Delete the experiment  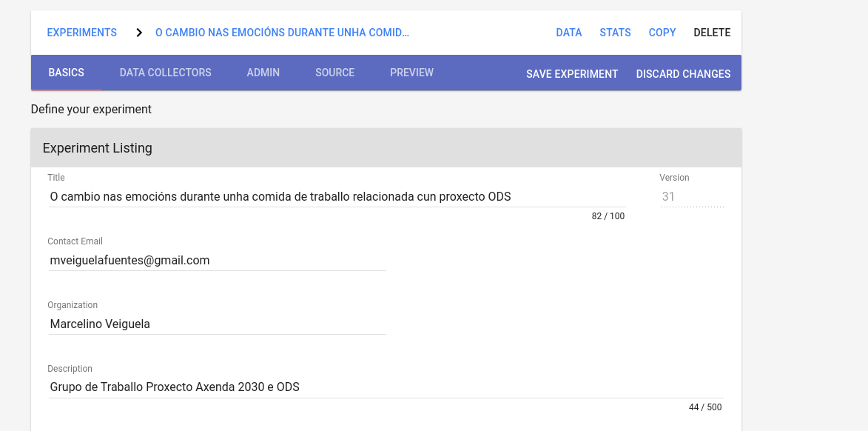click(x=712, y=33)
